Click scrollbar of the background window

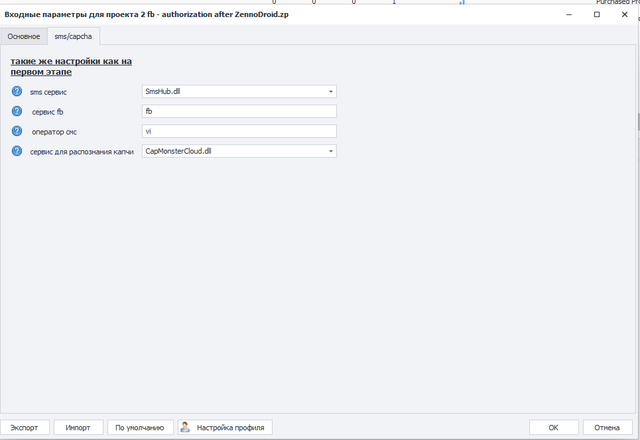click(x=638, y=120)
